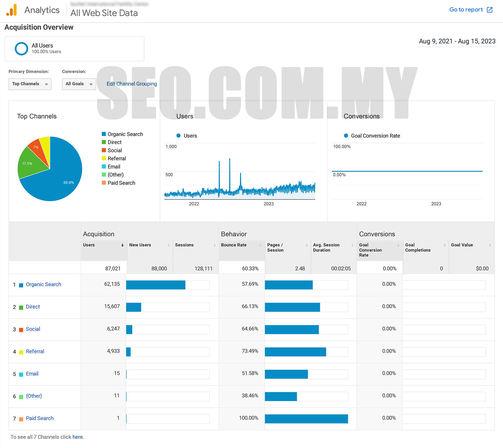Open the (Other) channel link in table

click(x=34, y=396)
